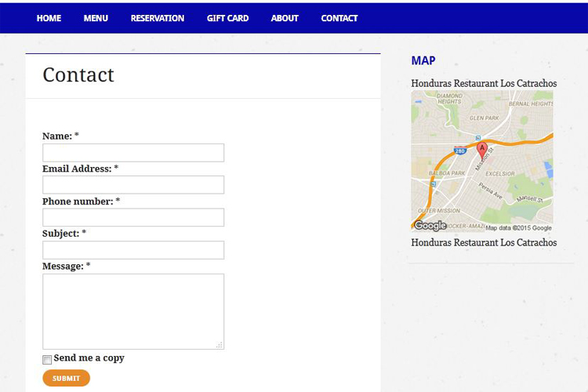This screenshot has height=392, width=588.
Task: Tick the Send me a copy checkbox
Action: pyautogui.click(x=47, y=359)
